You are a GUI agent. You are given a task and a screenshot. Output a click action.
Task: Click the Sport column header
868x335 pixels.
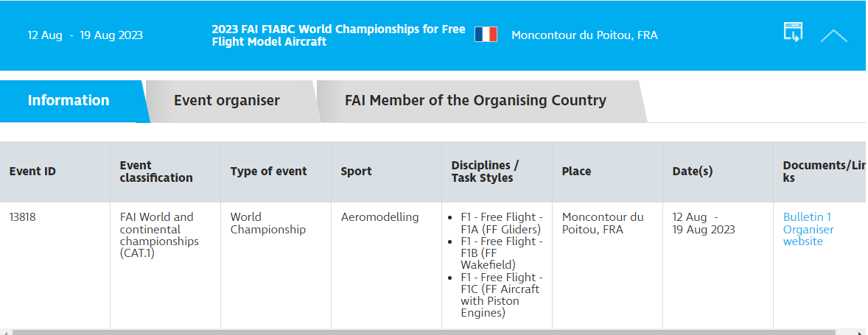356,172
